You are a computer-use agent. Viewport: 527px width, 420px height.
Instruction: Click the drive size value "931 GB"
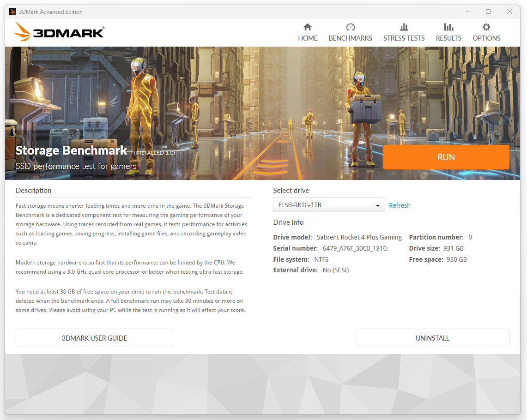(x=454, y=248)
